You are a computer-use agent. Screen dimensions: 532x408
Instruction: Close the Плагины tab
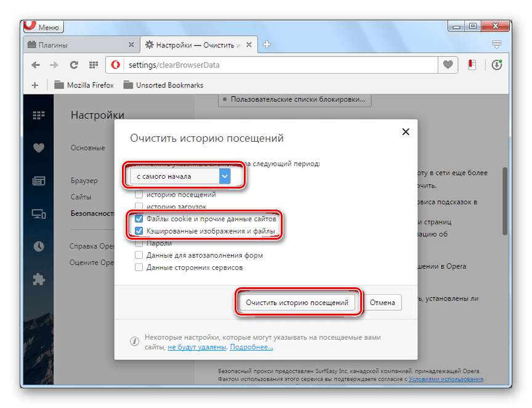click(x=131, y=45)
